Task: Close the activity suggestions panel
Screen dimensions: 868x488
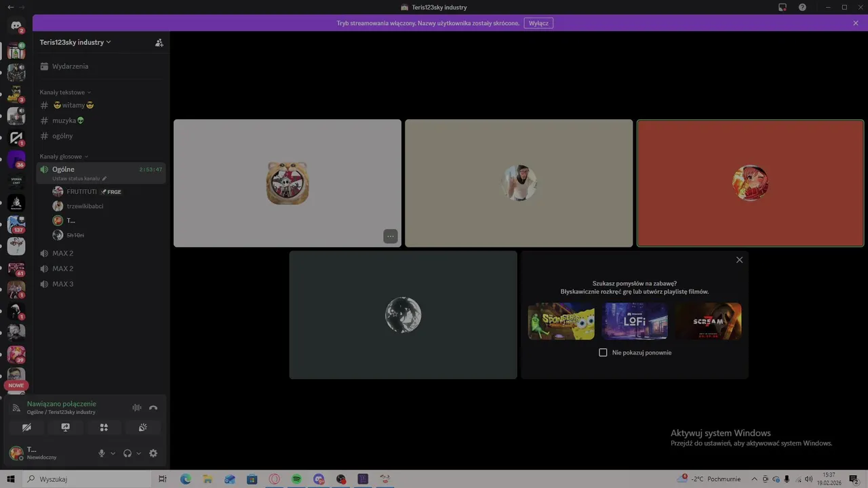Action: click(739, 260)
